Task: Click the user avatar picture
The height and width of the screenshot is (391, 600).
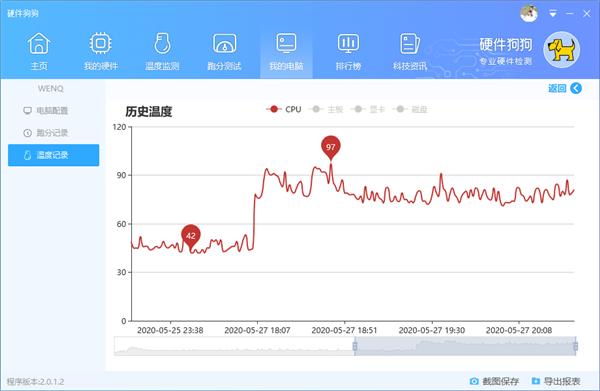Action: (529, 13)
